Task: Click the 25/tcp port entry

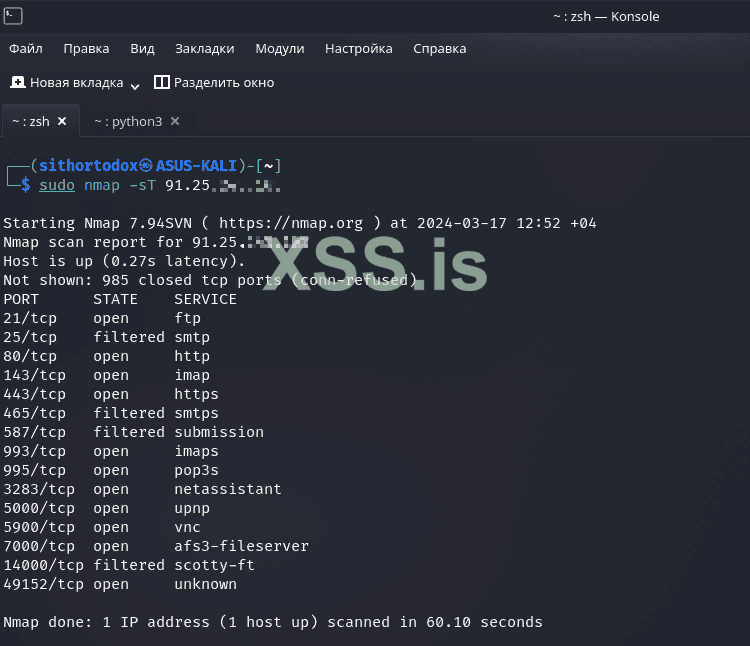Action: click(30, 337)
